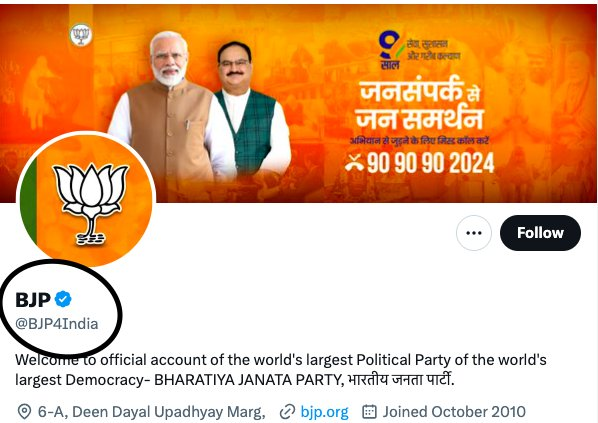Click the small BJP logo in banner
Image resolution: width=598 pixels, height=423 pixels.
pos(81,35)
